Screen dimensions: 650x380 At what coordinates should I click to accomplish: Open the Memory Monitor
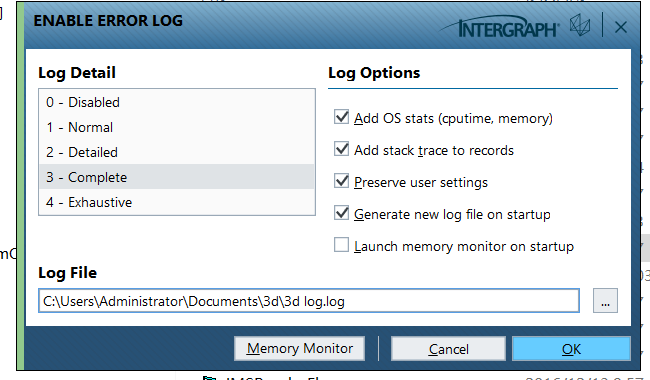click(x=299, y=349)
